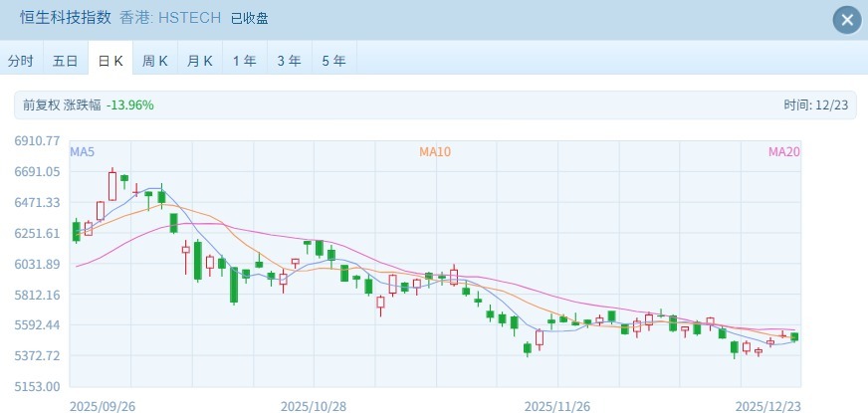Viewport: 868px width, 413px height.
Task: Switch to the 周K tab
Action: point(155,61)
